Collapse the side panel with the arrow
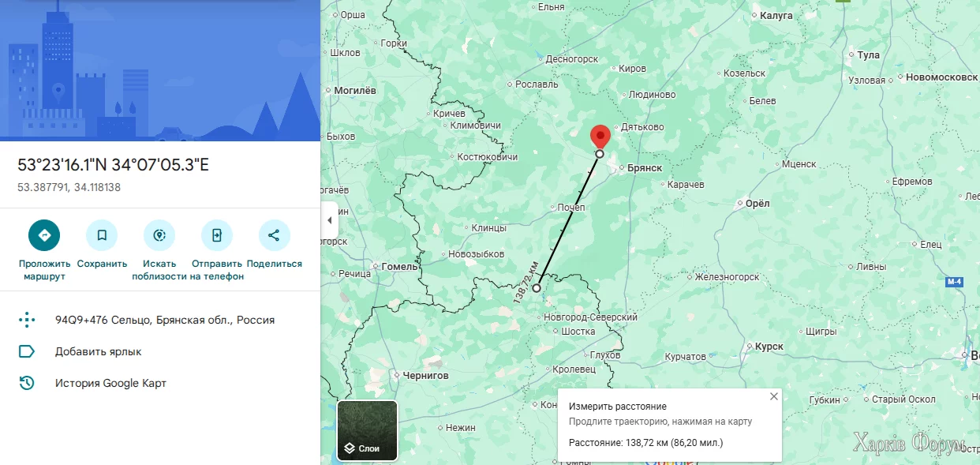This screenshot has height=465, width=980. point(330,220)
